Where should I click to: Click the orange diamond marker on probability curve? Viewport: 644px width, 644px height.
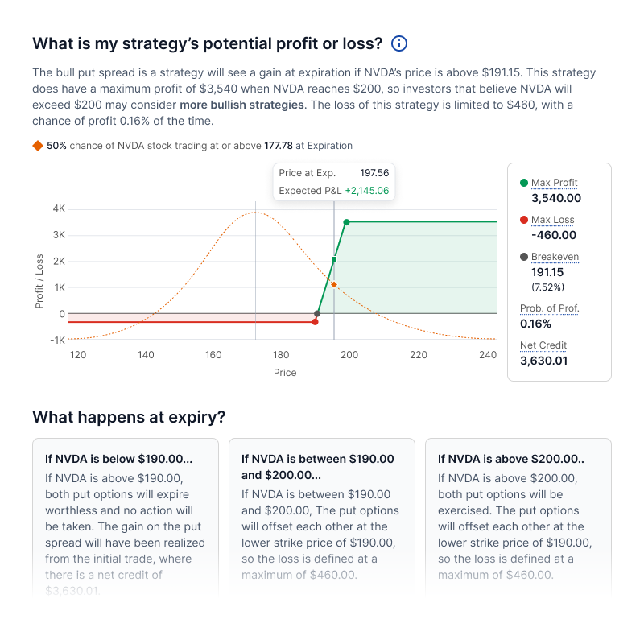coord(334,284)
